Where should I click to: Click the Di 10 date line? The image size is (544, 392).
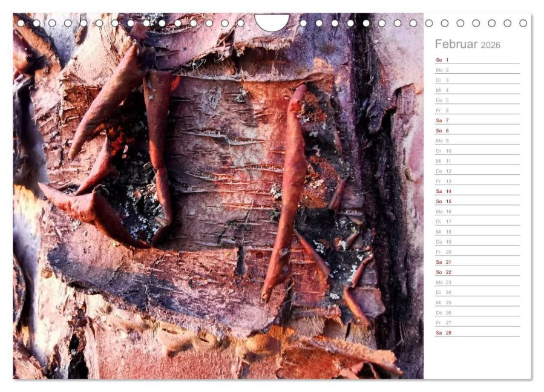tap(477, 151)
